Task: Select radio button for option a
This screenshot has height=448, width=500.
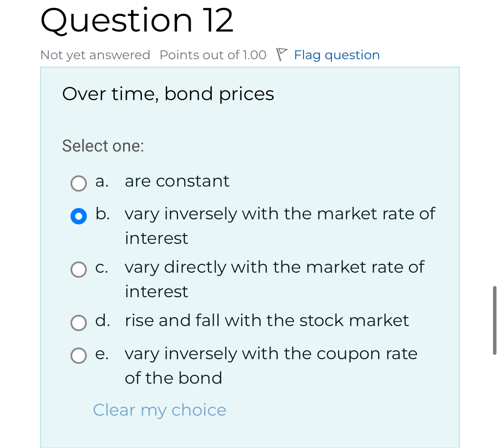Action: coord(79,183)
